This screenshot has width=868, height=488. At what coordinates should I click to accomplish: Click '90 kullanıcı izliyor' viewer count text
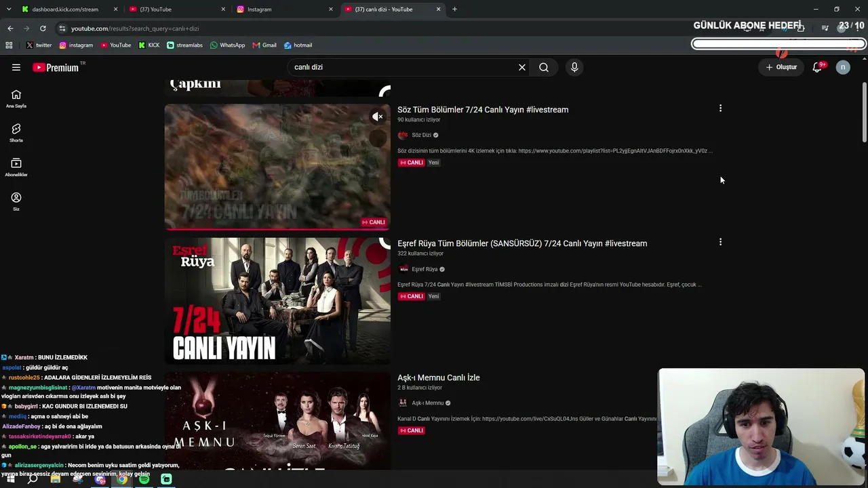point(419,120)
